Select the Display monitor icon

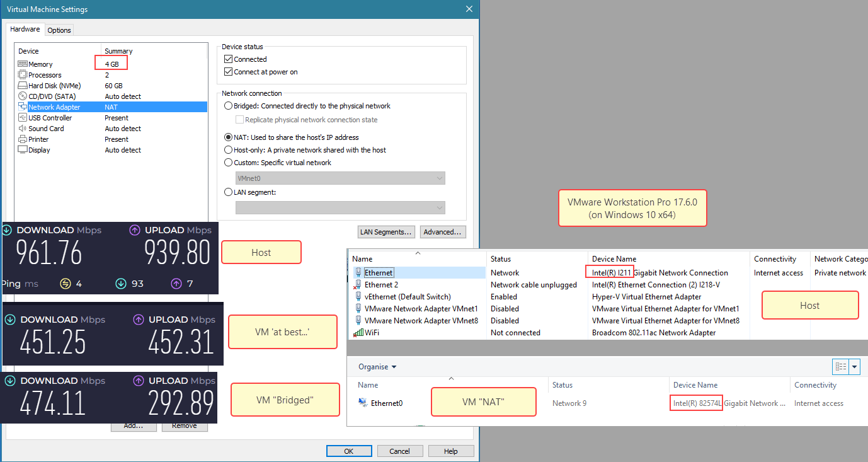23,150
